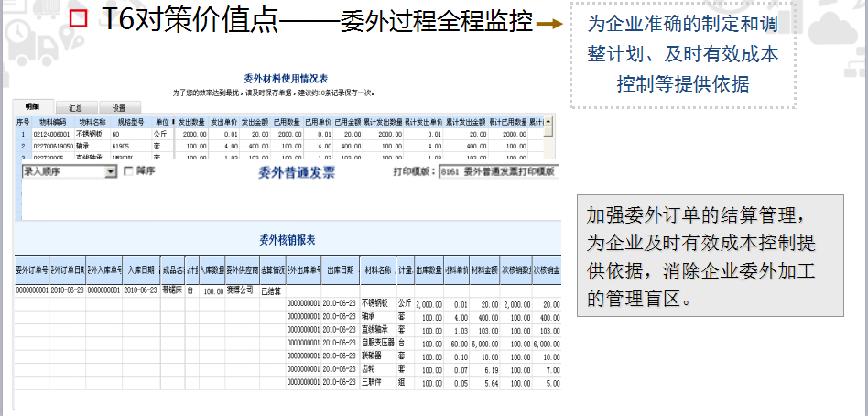Click the 委外材料使用情况表 title
The image size is (868, 416).
click(x=286, y=79)
